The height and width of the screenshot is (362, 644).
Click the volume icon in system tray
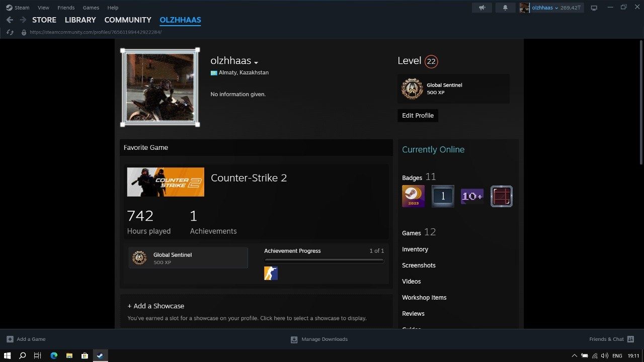tap(604, 355)
